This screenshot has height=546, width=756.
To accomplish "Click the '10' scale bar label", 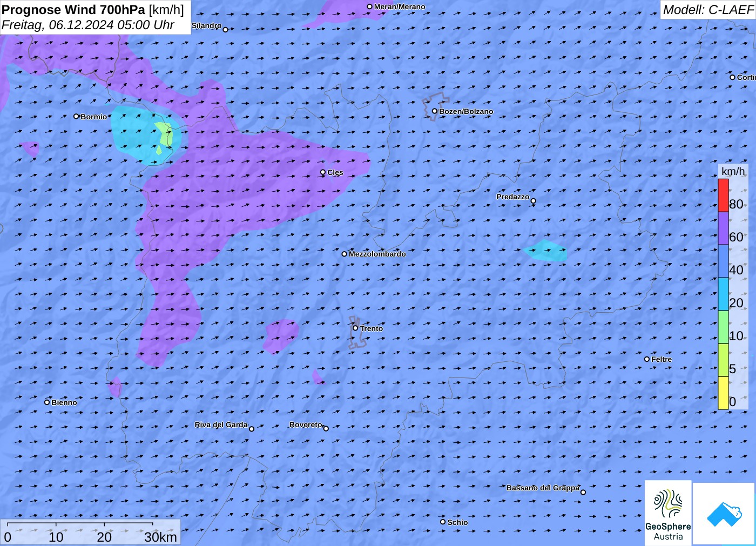I will [56, 537].
